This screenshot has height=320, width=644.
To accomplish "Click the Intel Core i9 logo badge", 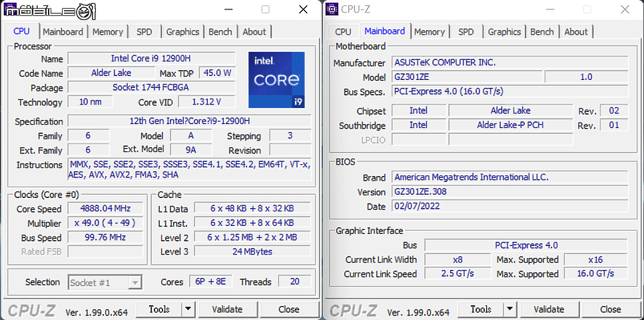I will point(276,80).
